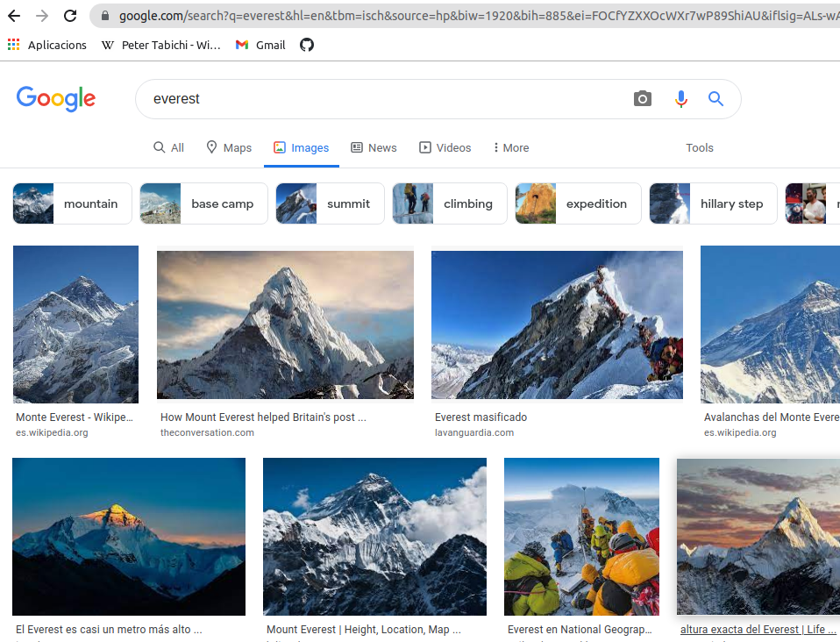Open the Tools filter options
The image size is (840, 642).
(x=699, y=147)
